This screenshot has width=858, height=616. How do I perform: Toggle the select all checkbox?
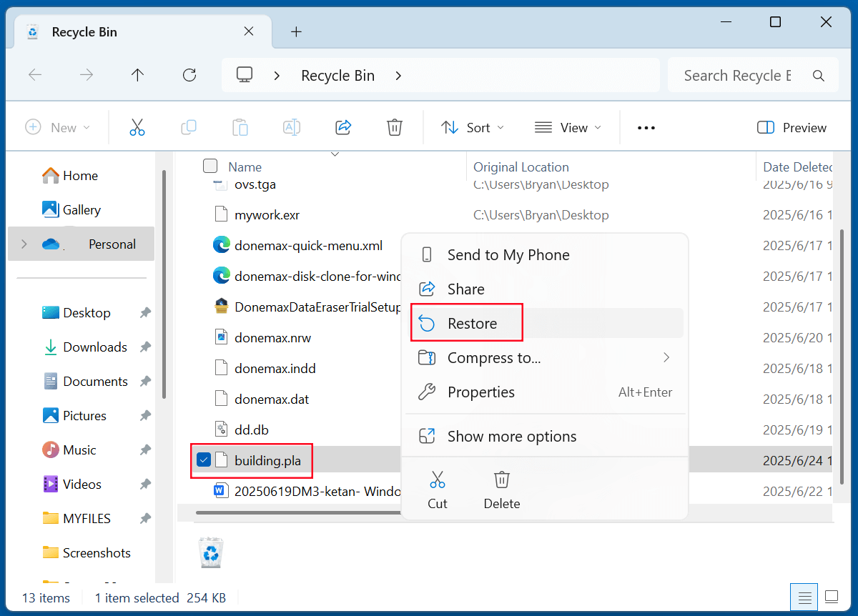coord(210,167)
